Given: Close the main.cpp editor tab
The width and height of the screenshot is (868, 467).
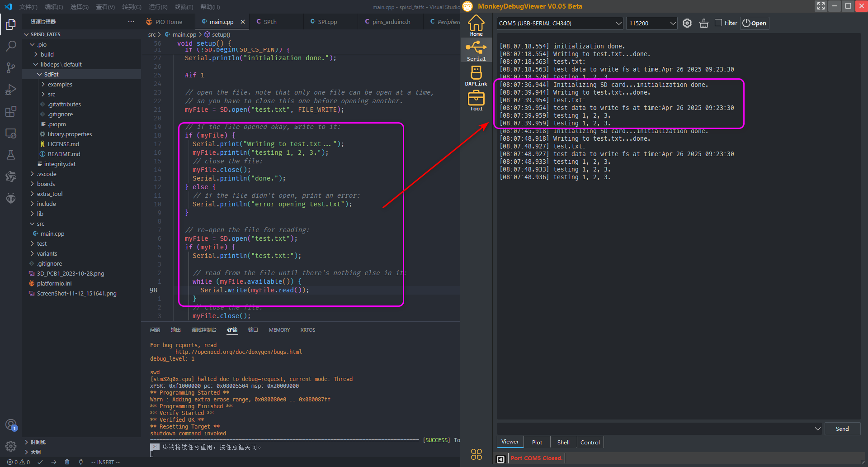Looking at the screenshot, I should tap(243, 22).
